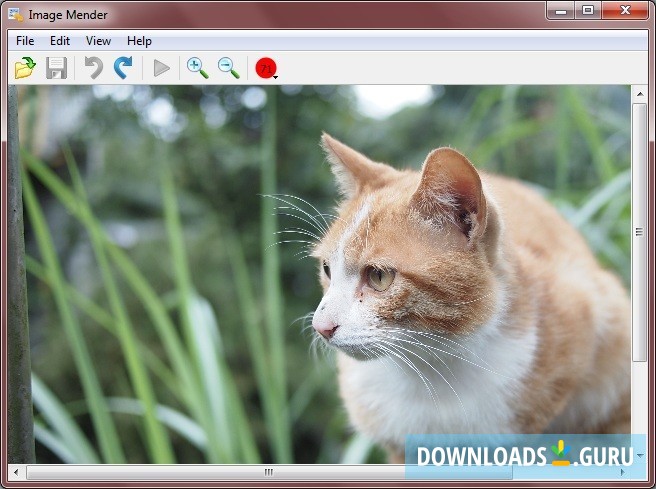Open the Help menu
Viewport: 656px width, 489px height.
point(139,41)
